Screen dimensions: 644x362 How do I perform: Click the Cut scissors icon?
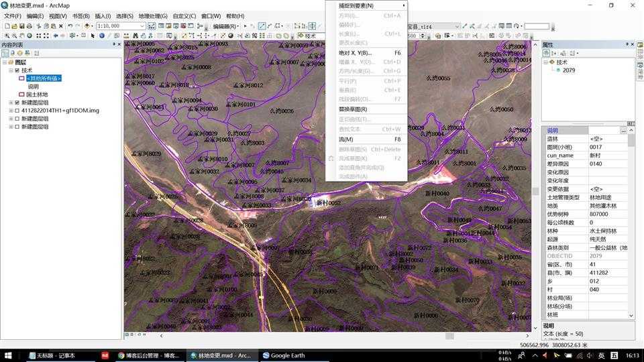tap(38, 26)
